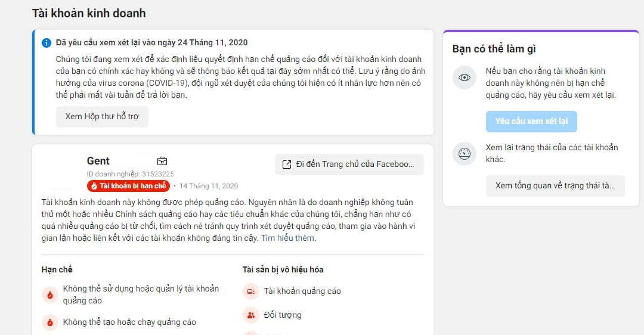This screenshot has height=335, width=644.
Task: Click the gauge icon beside Xem lại trạng thái
Action: coord(464,154)
